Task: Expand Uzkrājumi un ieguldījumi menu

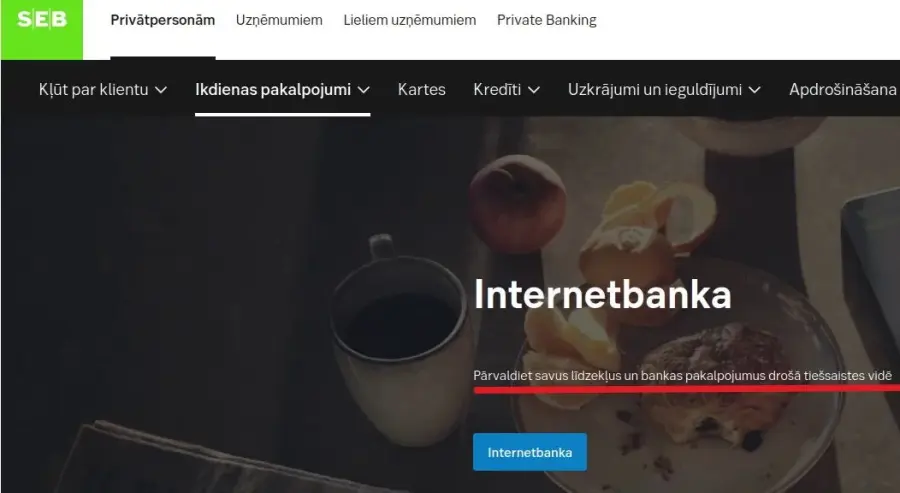Action: (x=664, y=90)
